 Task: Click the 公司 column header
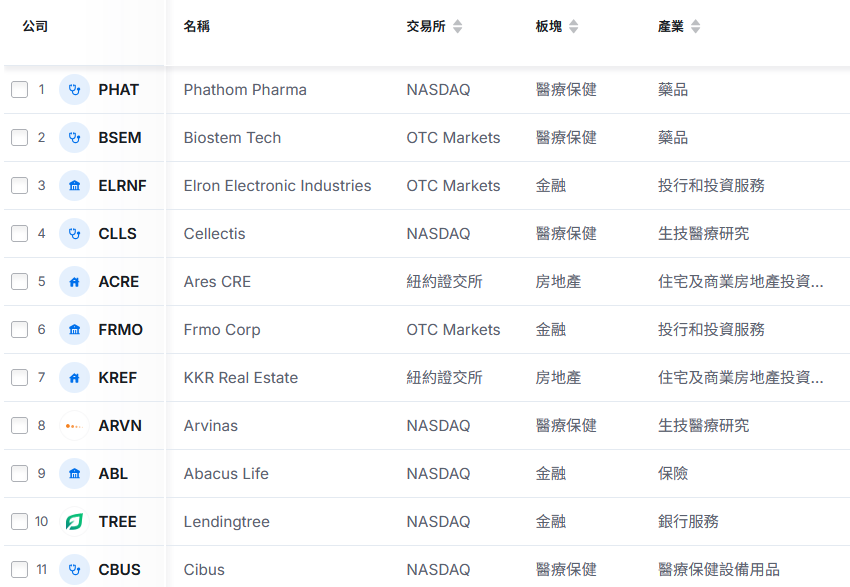(x=35, y=26)
